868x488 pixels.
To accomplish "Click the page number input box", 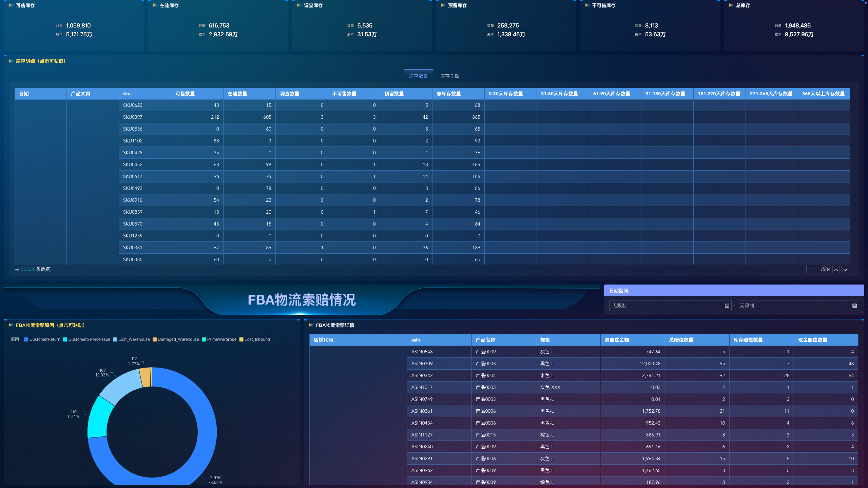I will coord(812,269).
